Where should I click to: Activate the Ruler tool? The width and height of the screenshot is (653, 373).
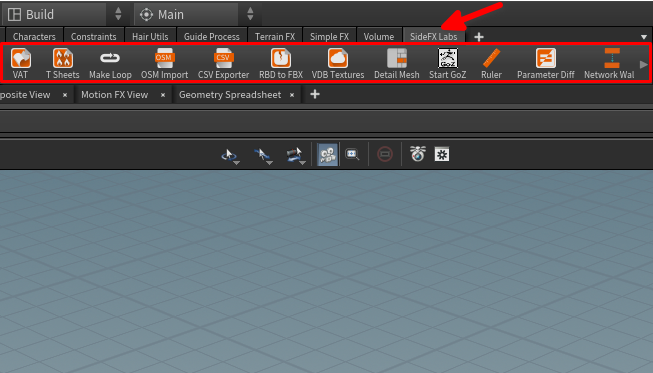pos(491,63)
